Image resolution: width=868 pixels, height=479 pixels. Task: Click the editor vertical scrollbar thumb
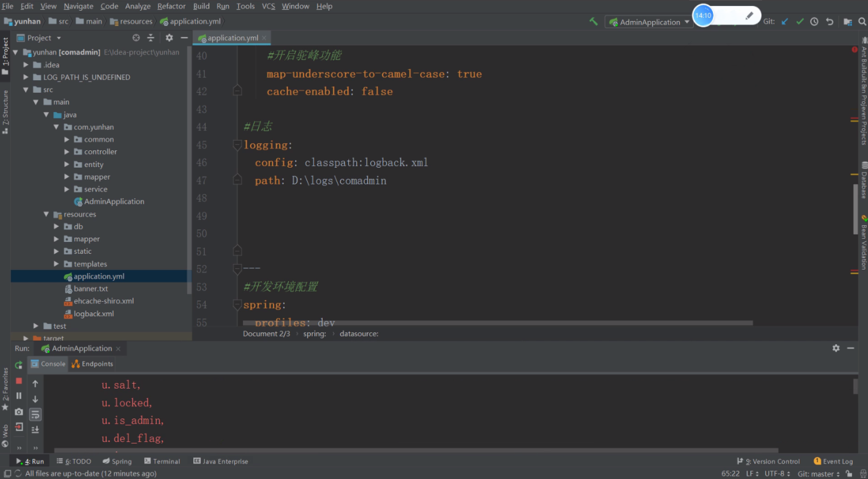point(855,209)
